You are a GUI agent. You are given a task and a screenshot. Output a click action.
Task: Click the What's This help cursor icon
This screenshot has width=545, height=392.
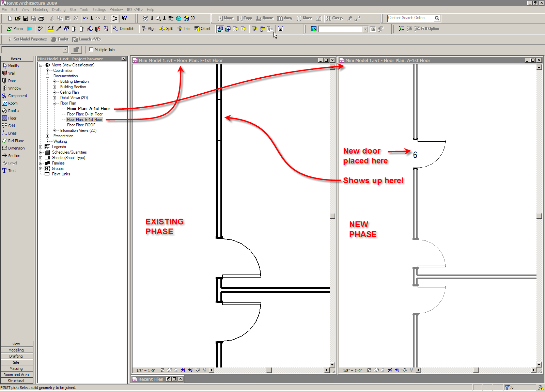pos(124,18)
